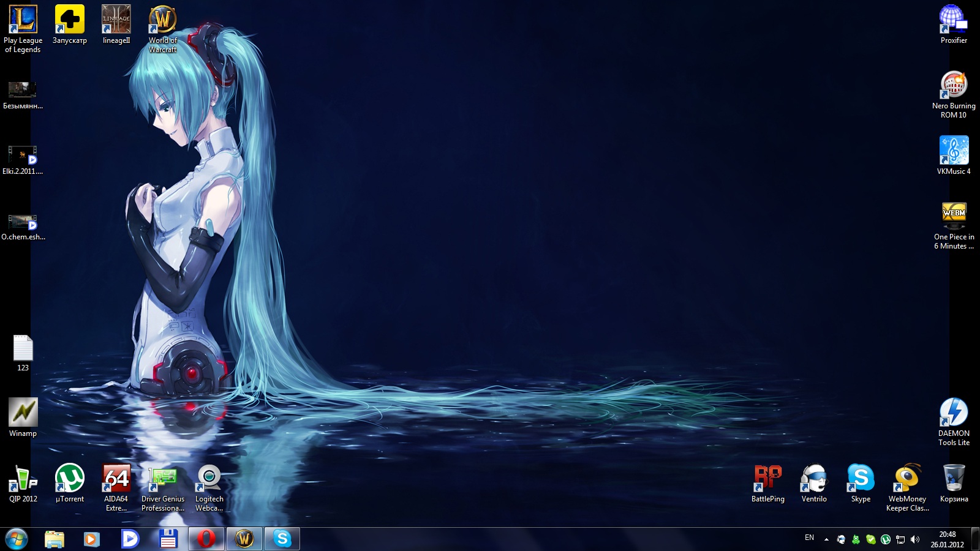
Task: Switch to Opera browser in taskbar
Action: point(206,539)
